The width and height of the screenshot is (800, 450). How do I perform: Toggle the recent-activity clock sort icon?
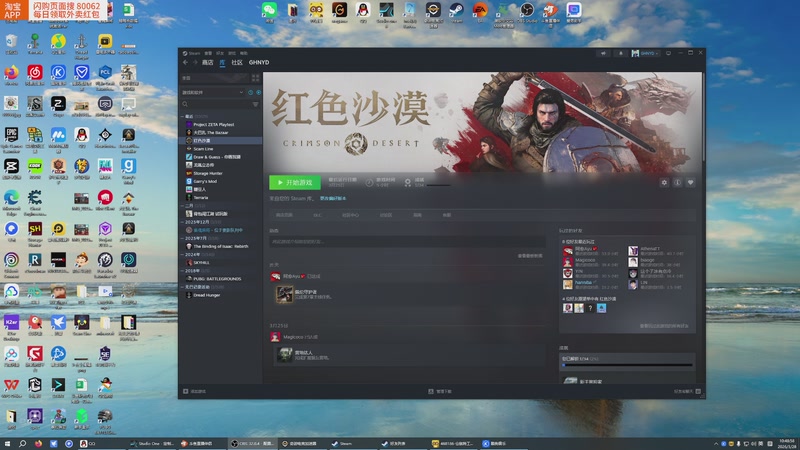click(251, 92)
